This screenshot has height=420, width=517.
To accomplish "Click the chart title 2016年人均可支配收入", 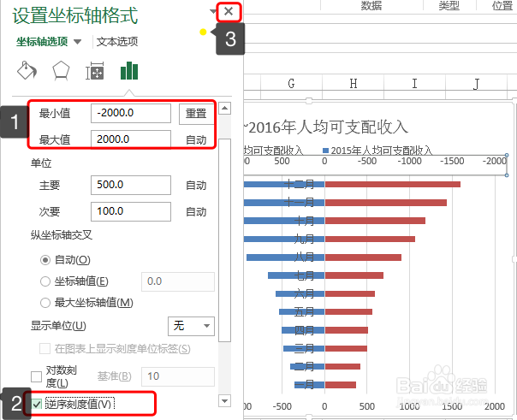I will (328, 127).
